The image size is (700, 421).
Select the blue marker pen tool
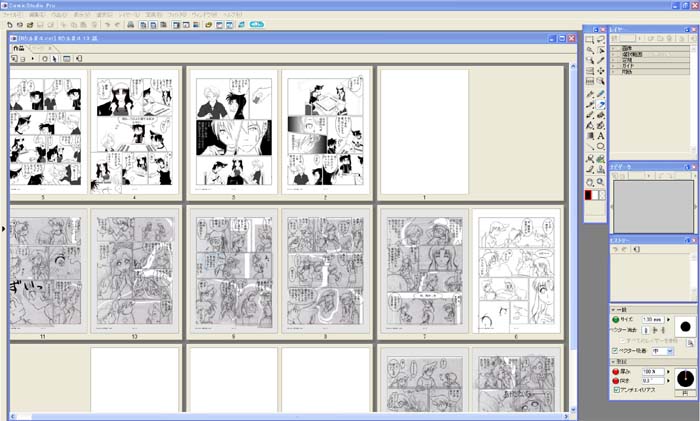[600, 94]
